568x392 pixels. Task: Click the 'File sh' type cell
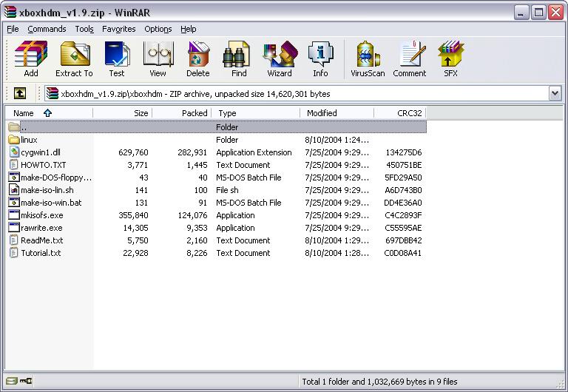pos(227,190)
